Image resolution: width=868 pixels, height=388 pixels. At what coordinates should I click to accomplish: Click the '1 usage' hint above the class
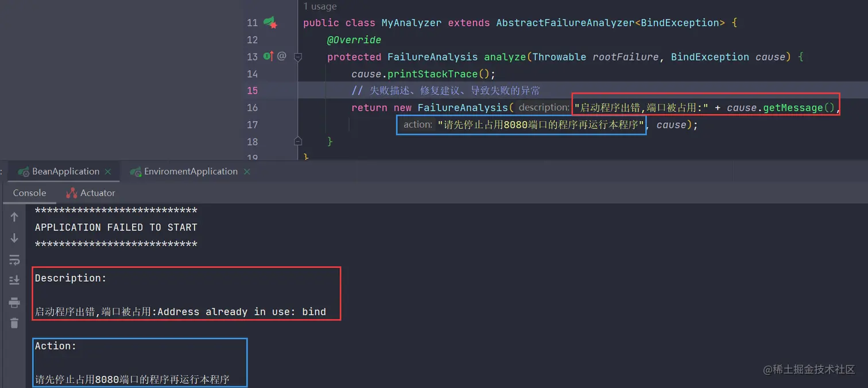coord(320,6)
